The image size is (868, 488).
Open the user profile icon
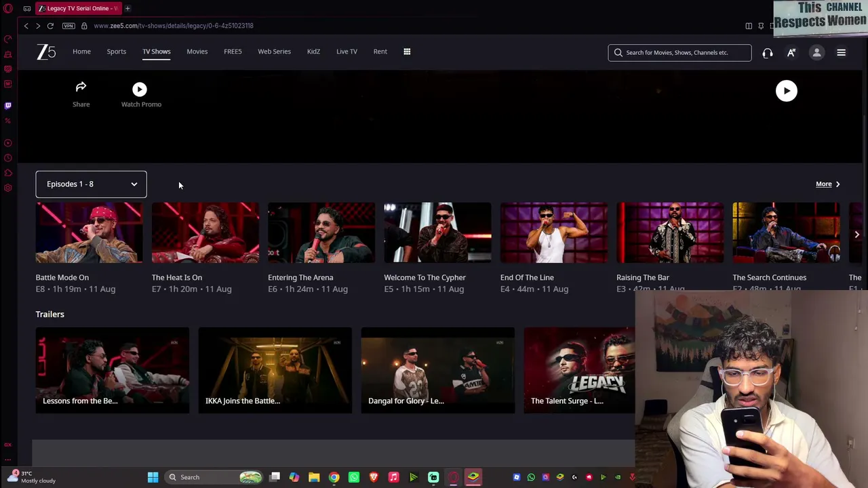[x=816, y=53]
